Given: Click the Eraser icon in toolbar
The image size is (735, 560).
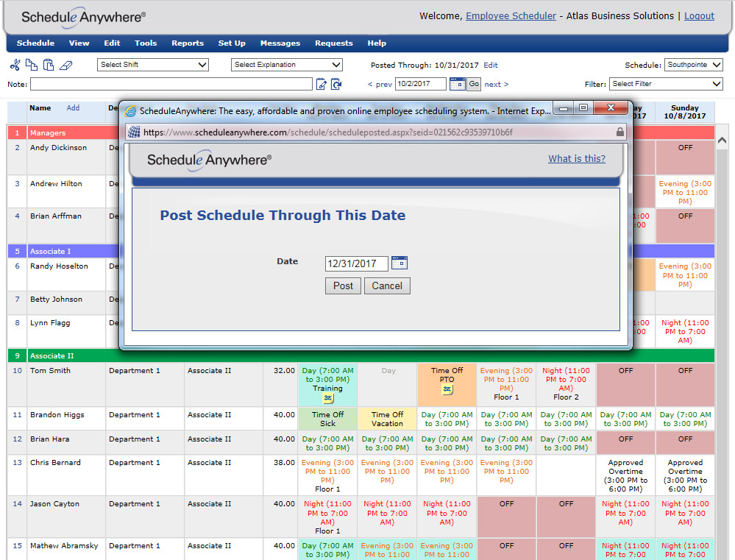Looking at the screenshot, I should point(66,65).
